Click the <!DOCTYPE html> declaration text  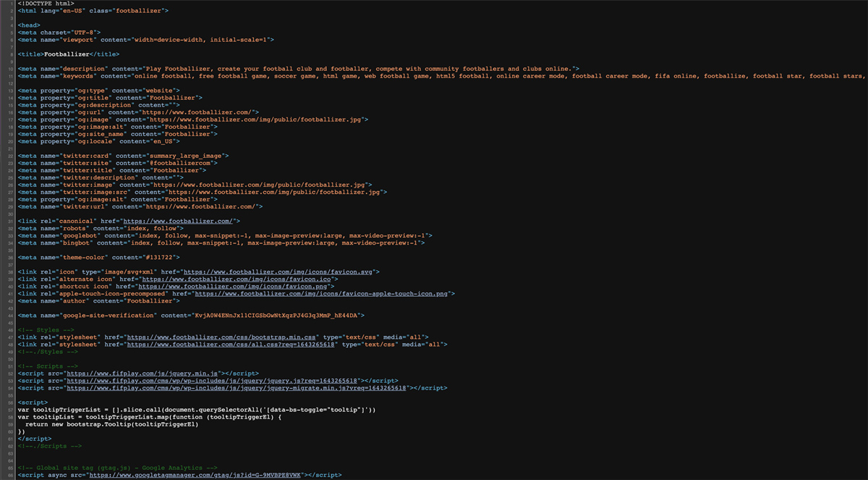tap(46, 4)
